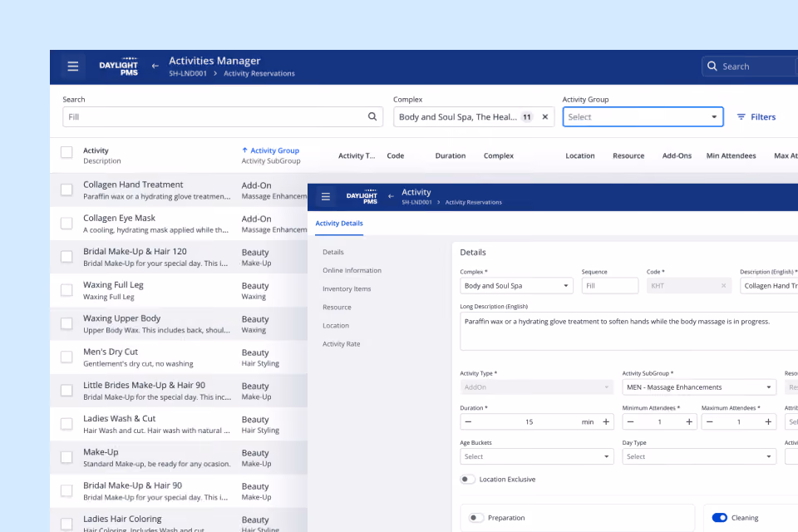Select Resource in side navigation
This screenshot has width=798, height=532.
[x=337, y=307]
